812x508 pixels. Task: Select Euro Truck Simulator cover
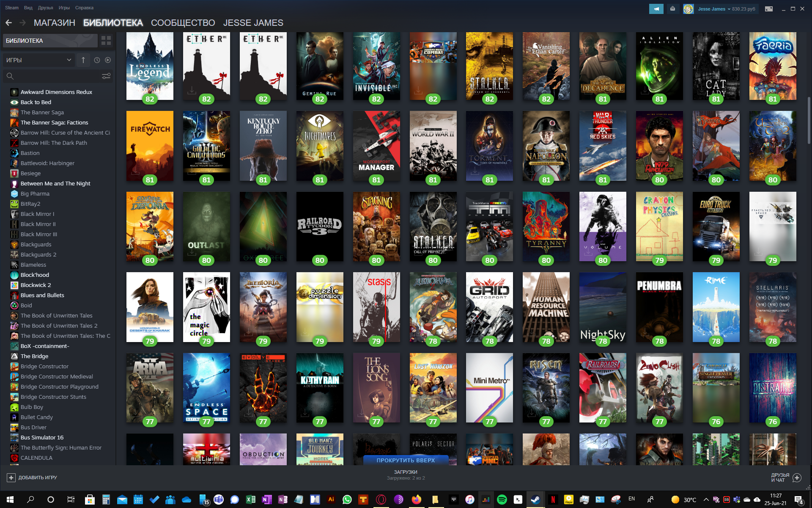point(716,226)
